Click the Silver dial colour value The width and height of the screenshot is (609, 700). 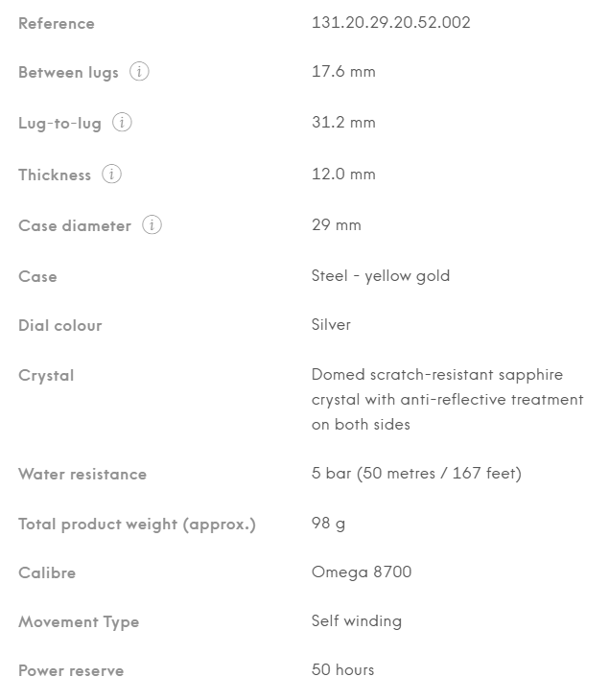(331, 325)
